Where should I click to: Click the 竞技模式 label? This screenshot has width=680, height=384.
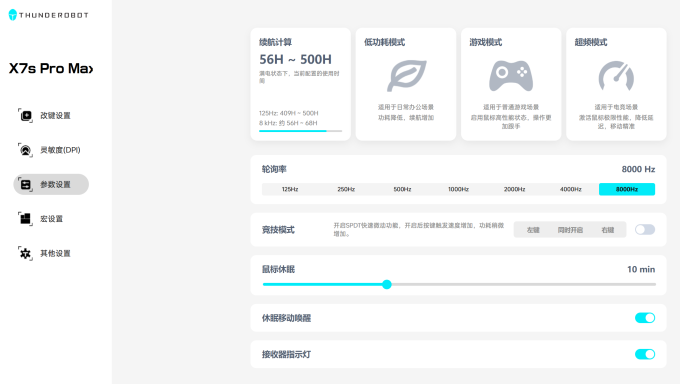[278, 230]
